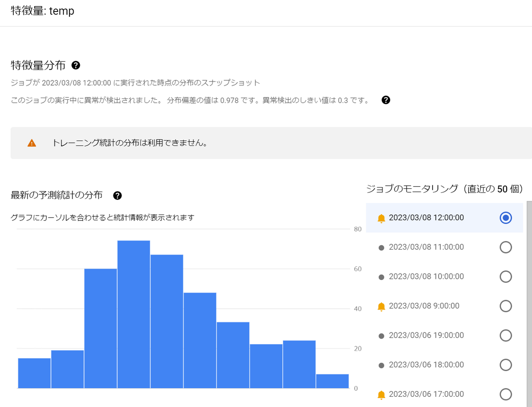This screenshot has width=532, height=407.
Task: Click the histogram bar reaching about 22
Action: pos(266,366)
